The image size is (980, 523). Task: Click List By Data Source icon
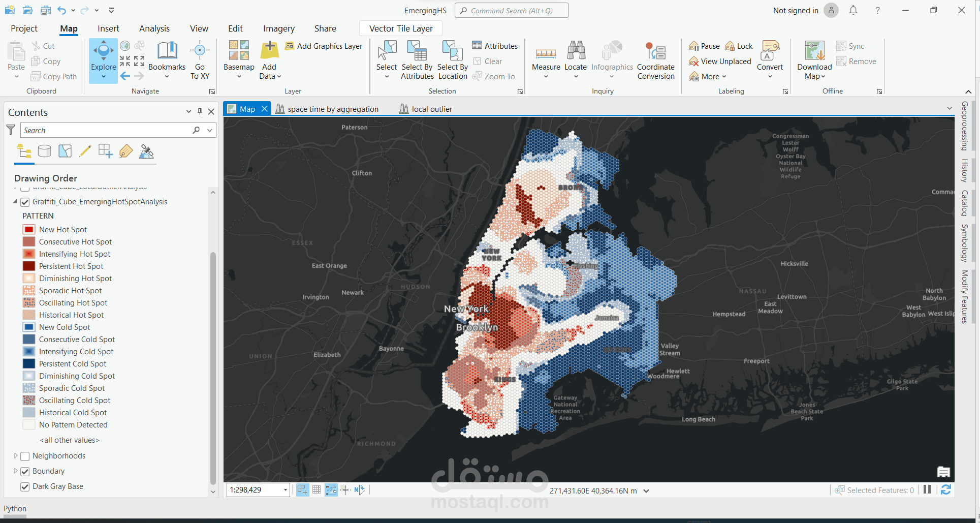45,151
